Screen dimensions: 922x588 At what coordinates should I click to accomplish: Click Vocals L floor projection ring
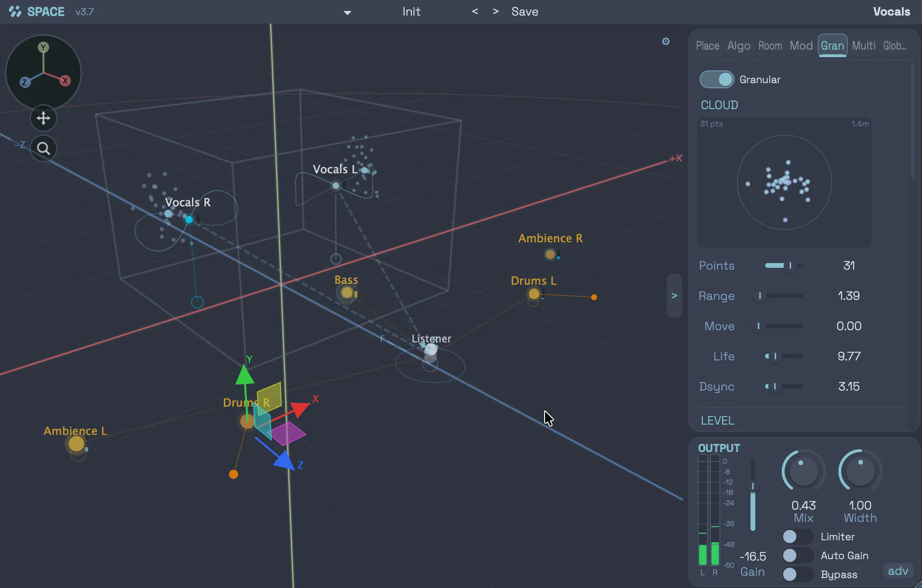pyautogui.click(x=336, y=259)
